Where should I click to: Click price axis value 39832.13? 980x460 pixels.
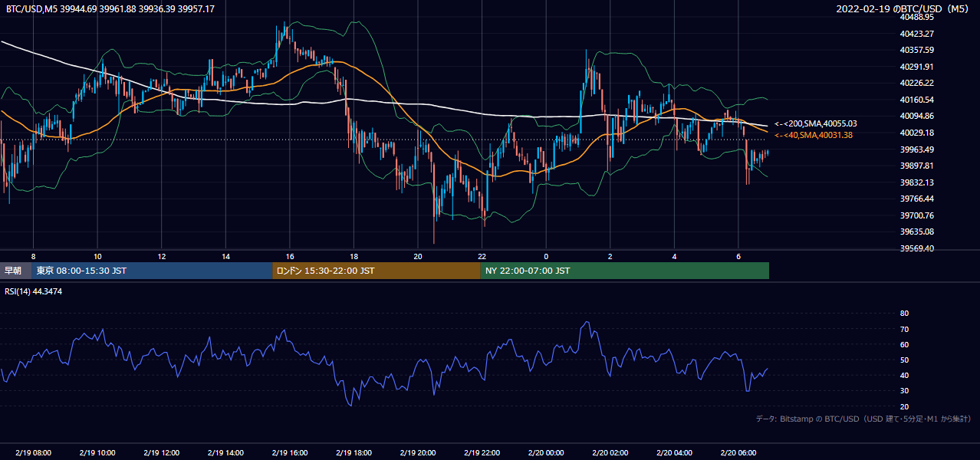[917, 182]
